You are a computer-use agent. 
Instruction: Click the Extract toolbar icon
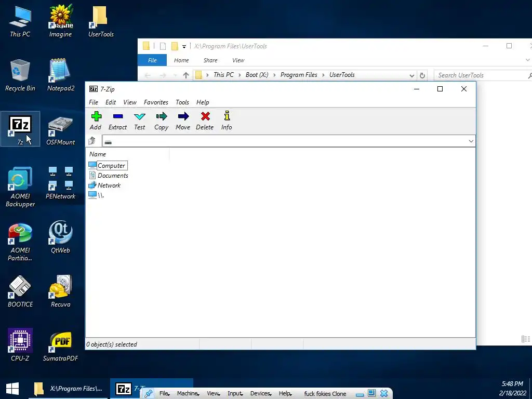(117, 121)
